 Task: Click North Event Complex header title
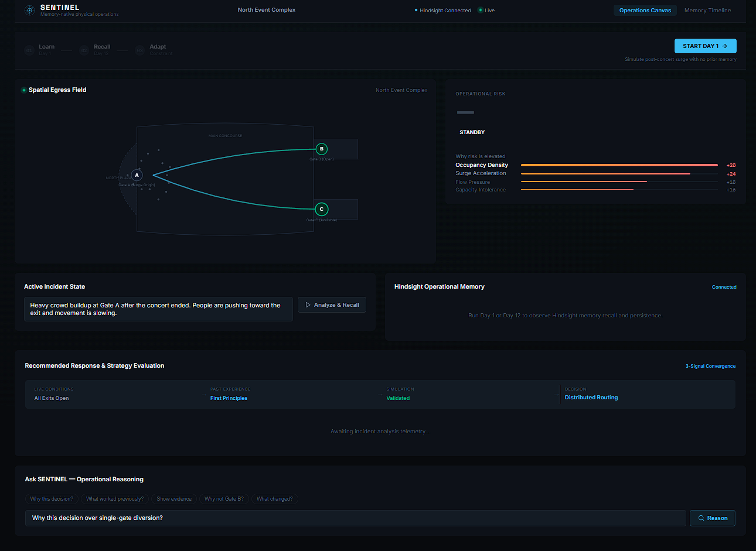[267, 10]
